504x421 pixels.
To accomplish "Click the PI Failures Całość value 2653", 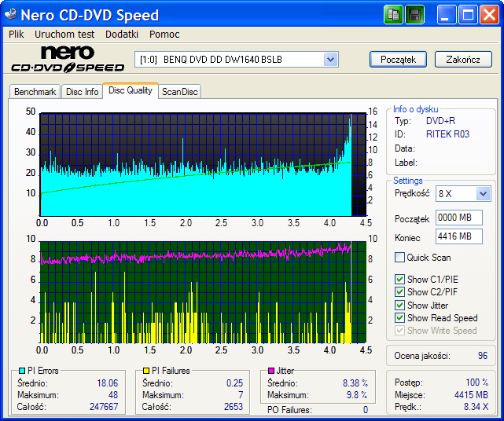I will pos(234,407).
